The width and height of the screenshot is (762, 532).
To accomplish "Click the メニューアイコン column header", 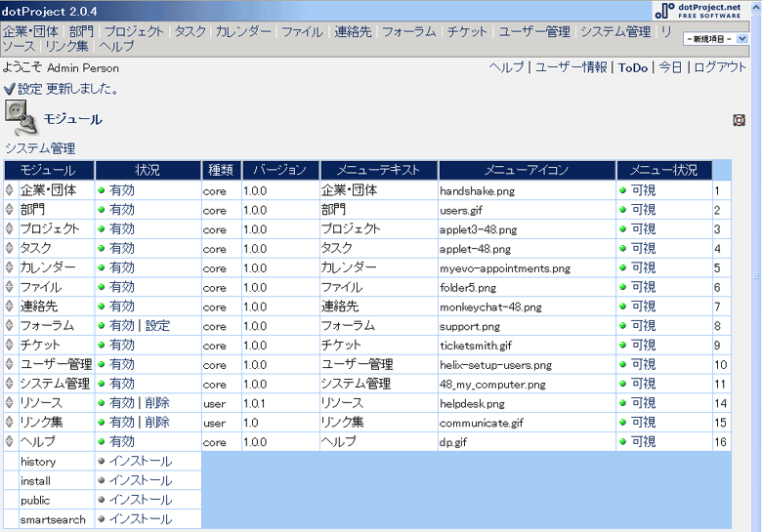I will pyautogui.click(x=527, y=170).
